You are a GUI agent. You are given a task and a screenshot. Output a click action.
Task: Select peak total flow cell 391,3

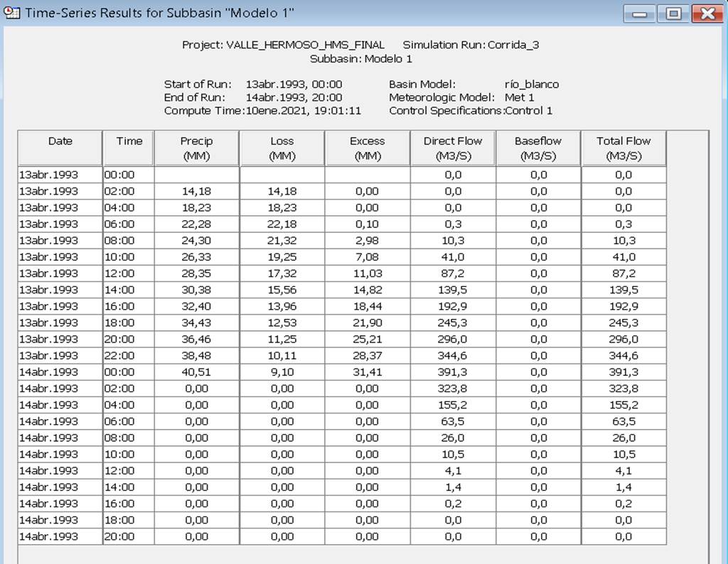pyautogui.click(x=623, y=372)
